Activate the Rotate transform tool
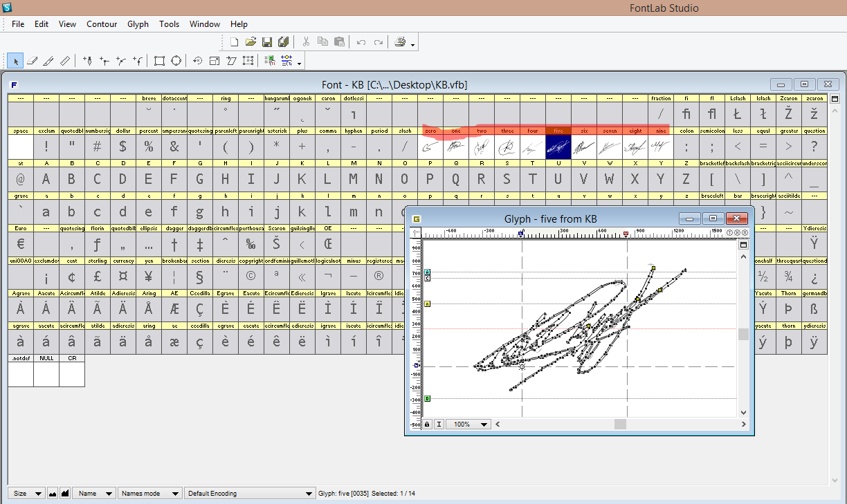Image resolution: width=847 pixels, height=504 pixels. click(x=198, y=61)
